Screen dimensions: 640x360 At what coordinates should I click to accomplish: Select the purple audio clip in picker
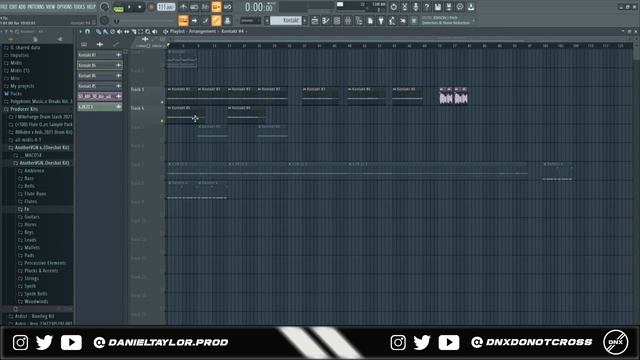(x=100, y=96)
